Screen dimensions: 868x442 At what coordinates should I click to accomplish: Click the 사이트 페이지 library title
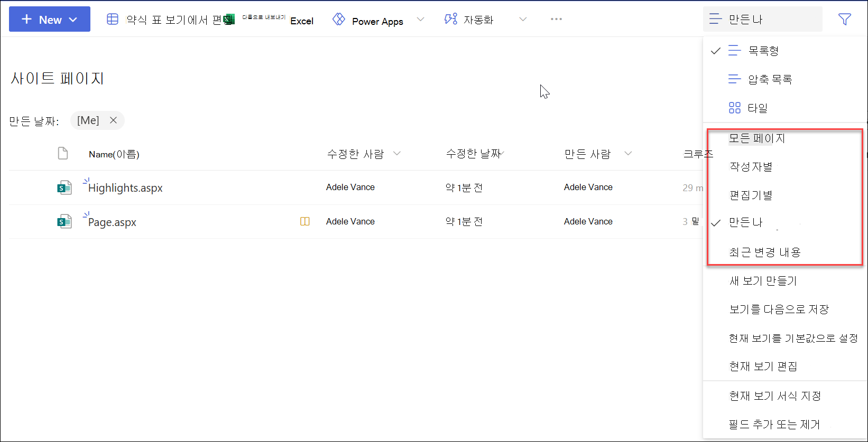[58, 78]
